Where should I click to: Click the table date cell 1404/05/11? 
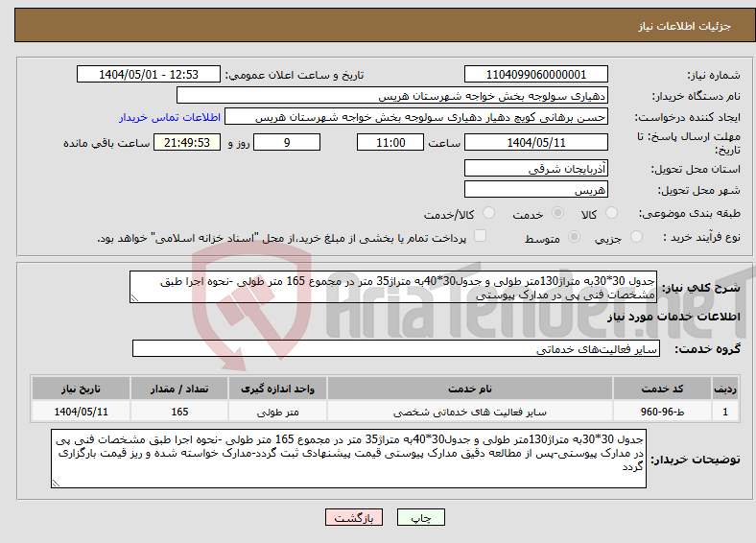pos(81,412)
